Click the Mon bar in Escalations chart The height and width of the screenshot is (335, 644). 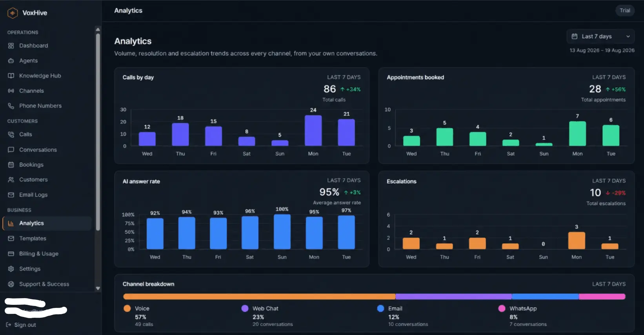coord(577,241)
